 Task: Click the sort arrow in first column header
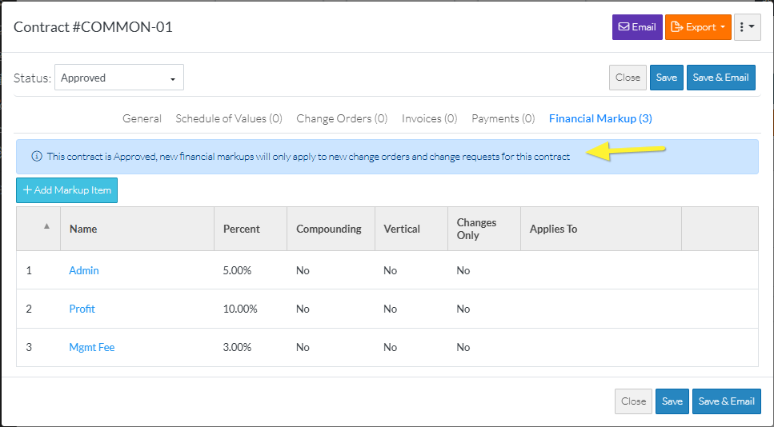(47, 227)
